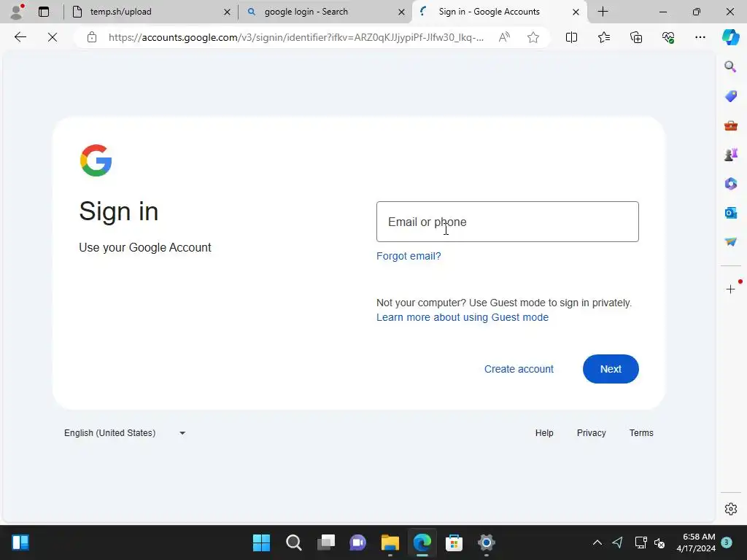The image size is (747, 560).
Task: Open Copilot in the Edge toolbar
Action: [x=730, y=37]
